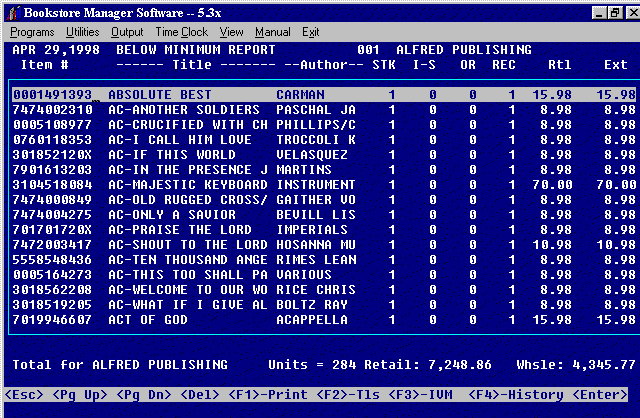This screenshot has width=640, height=418.
Task: Open the Programs menu
Action: 32,32
